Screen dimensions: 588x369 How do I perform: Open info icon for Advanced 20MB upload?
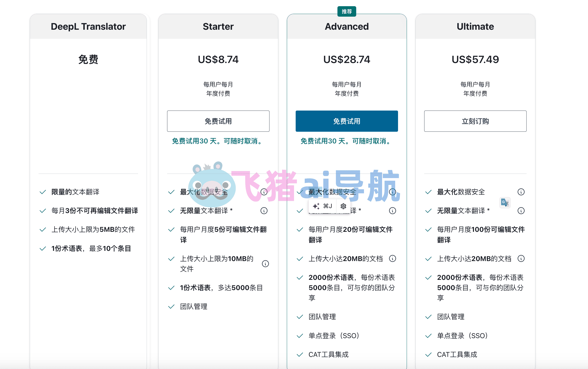coord(392,258)
